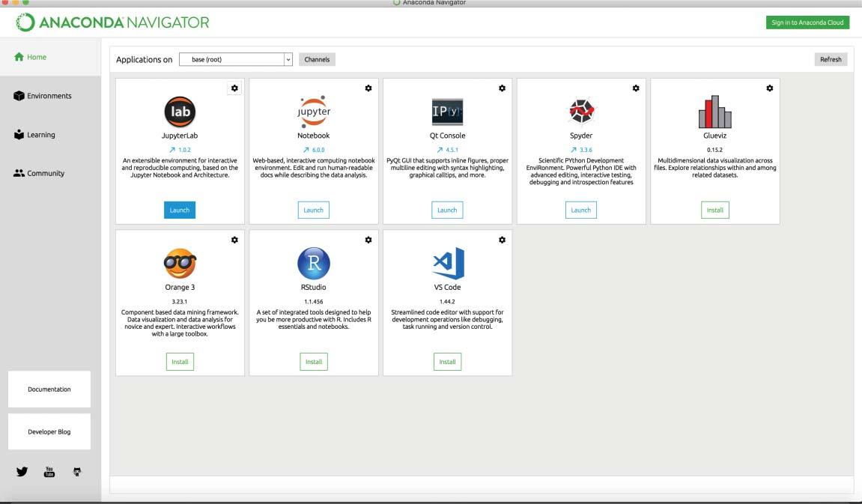
Task: Open the Developer Blog link
Action: (x=49, y=431)
